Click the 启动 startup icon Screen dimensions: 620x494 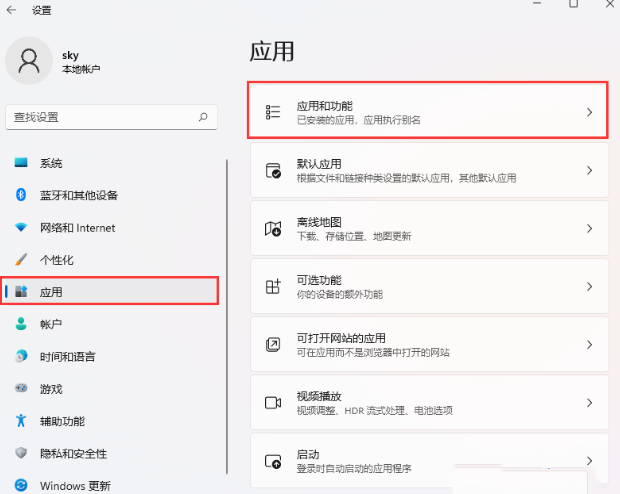pyautogui.click(x=273, y=461)
